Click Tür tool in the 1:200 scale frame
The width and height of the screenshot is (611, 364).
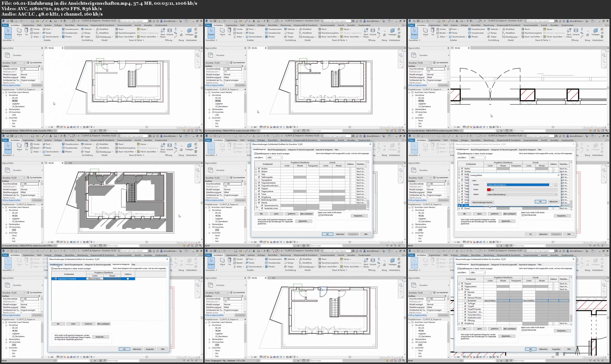point(230,31)
